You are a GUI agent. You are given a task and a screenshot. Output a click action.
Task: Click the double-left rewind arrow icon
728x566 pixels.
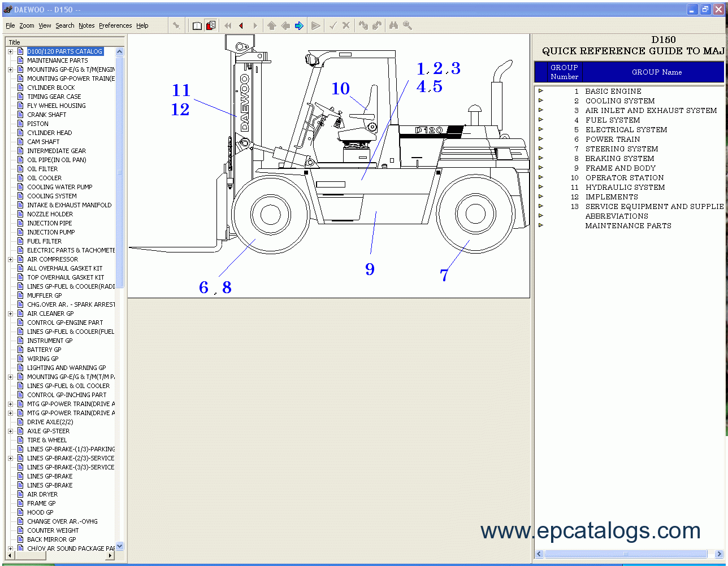(228, 25)
